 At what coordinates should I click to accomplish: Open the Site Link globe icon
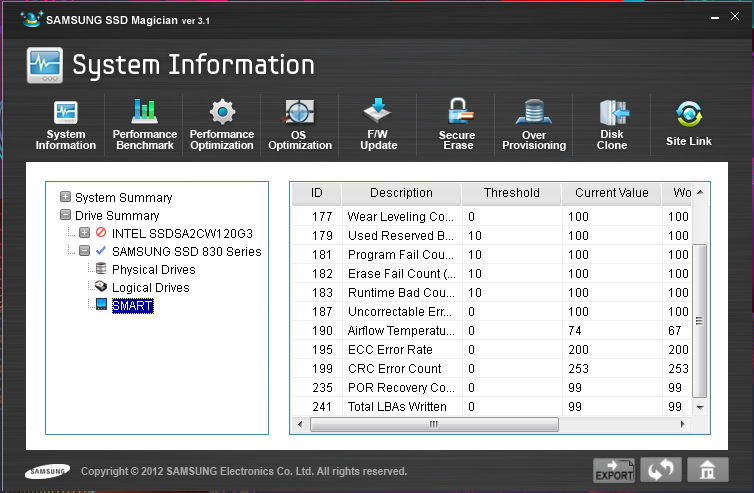pos(689,113)
